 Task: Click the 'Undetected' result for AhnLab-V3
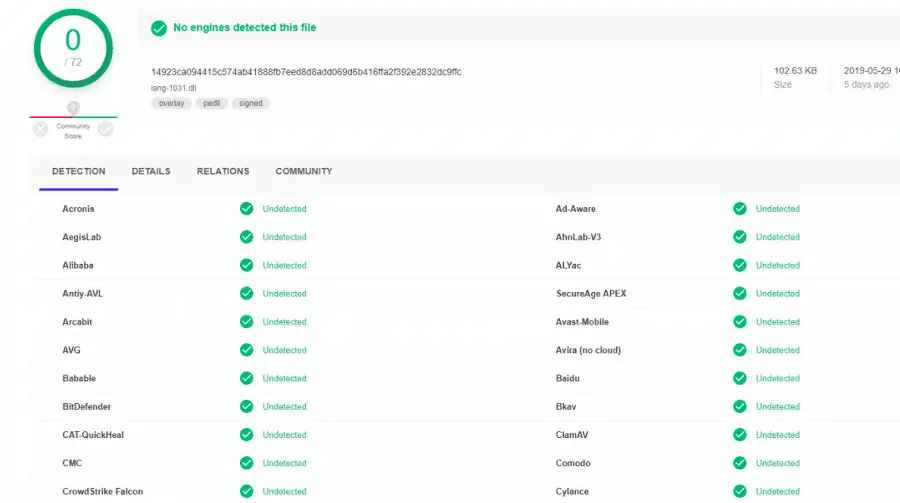(777, 237)
